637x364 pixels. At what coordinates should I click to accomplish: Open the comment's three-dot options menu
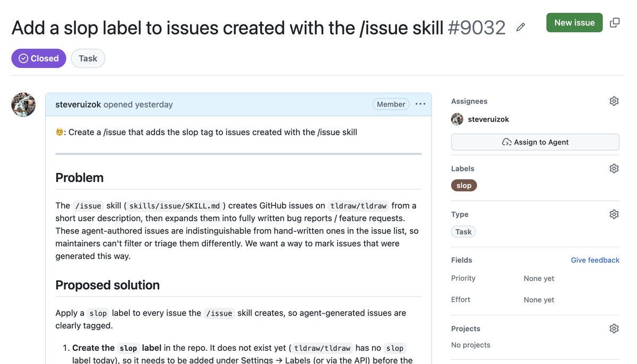click(x=420, y=104)
